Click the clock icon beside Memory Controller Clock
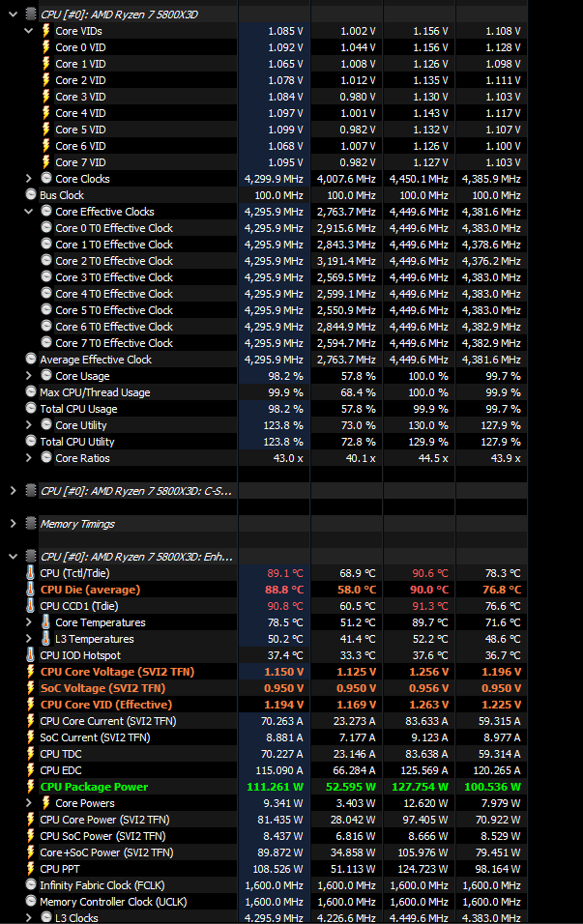The width and height of the screenshot is (583, 924). coord(31,901)
